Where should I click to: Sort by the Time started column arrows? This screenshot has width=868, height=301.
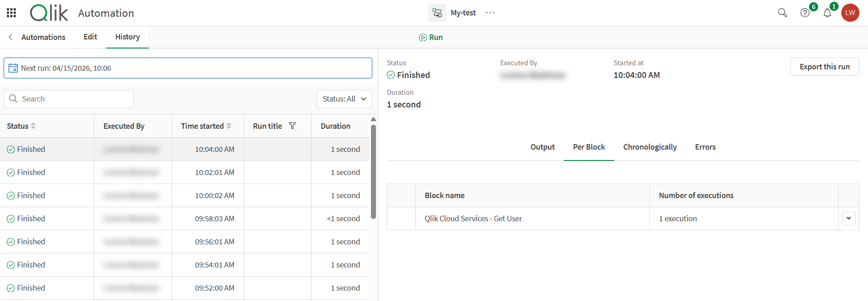[x=229, y=126]
